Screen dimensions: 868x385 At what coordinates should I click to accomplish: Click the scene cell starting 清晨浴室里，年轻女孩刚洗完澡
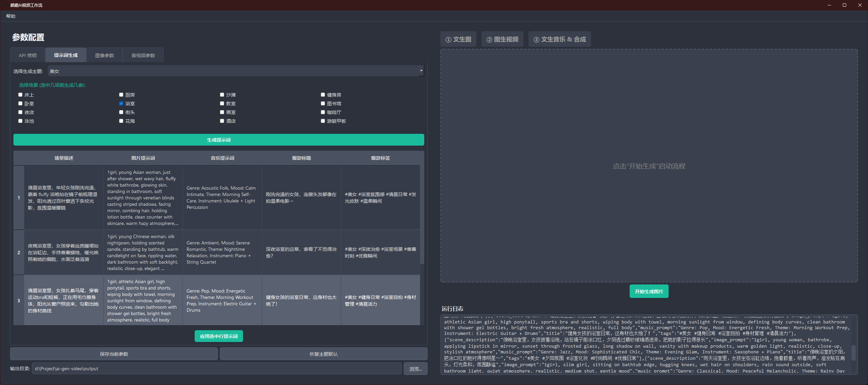pyautogui.click(x=64, y=198)
